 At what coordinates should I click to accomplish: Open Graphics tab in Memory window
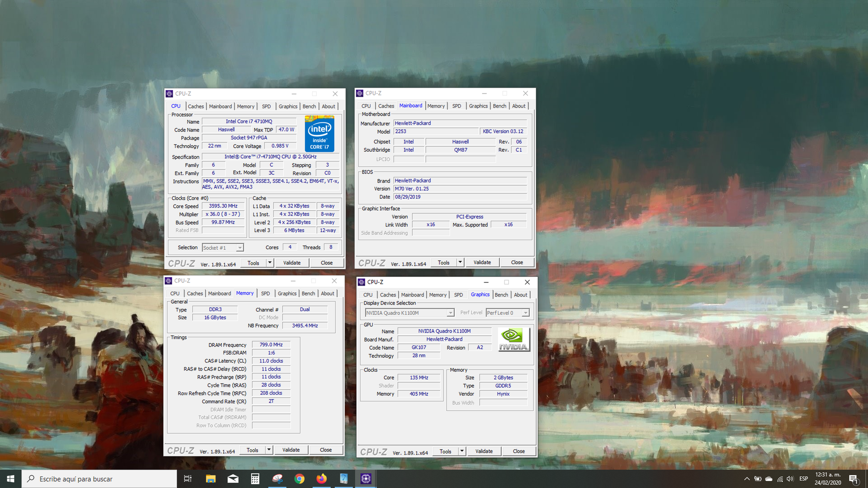287,293
